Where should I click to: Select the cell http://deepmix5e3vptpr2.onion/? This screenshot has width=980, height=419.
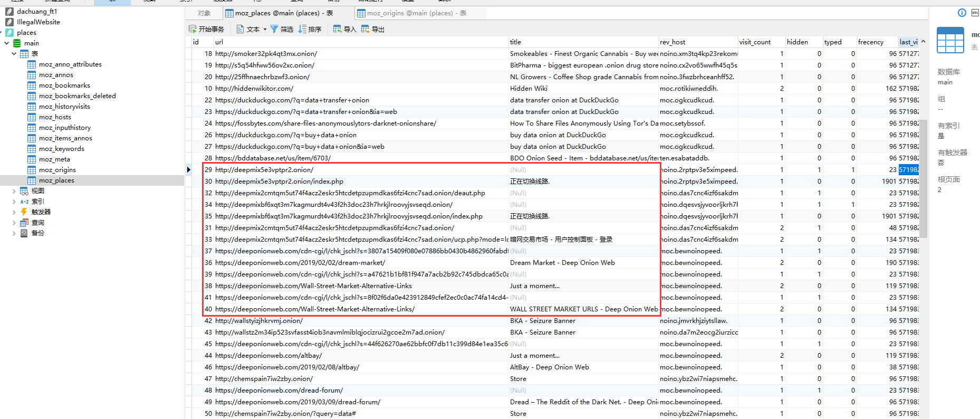tap(361, 169)
